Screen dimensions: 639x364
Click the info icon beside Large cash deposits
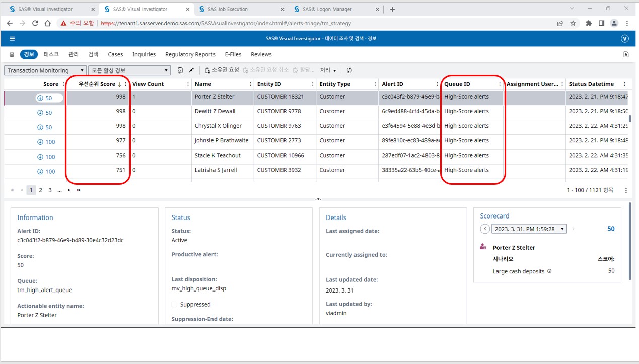pos(549,271)
